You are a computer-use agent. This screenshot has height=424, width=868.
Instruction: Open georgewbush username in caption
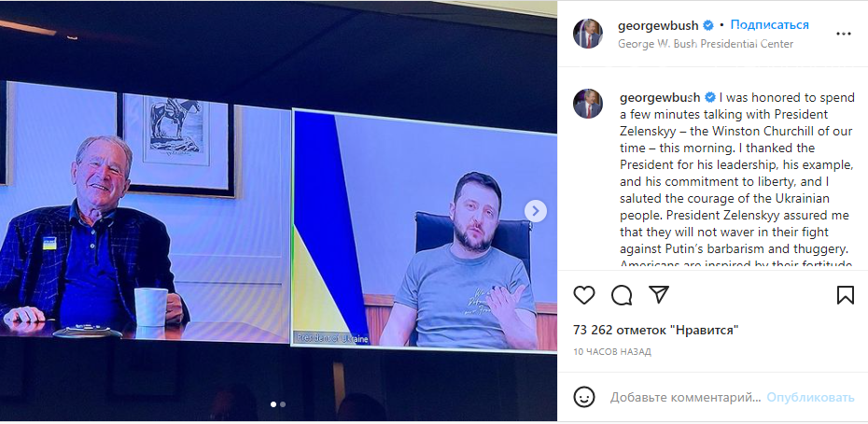(x=660, y=98)
